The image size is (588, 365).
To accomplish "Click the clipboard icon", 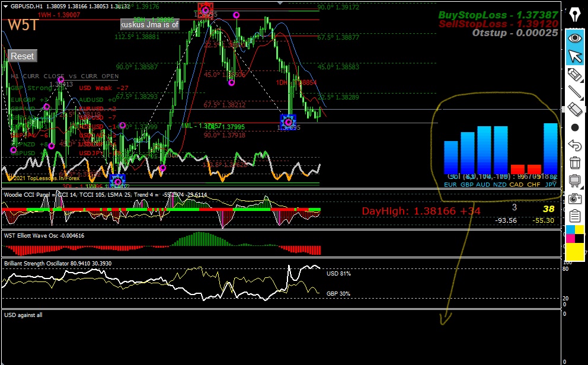I will tap(574, 216).
